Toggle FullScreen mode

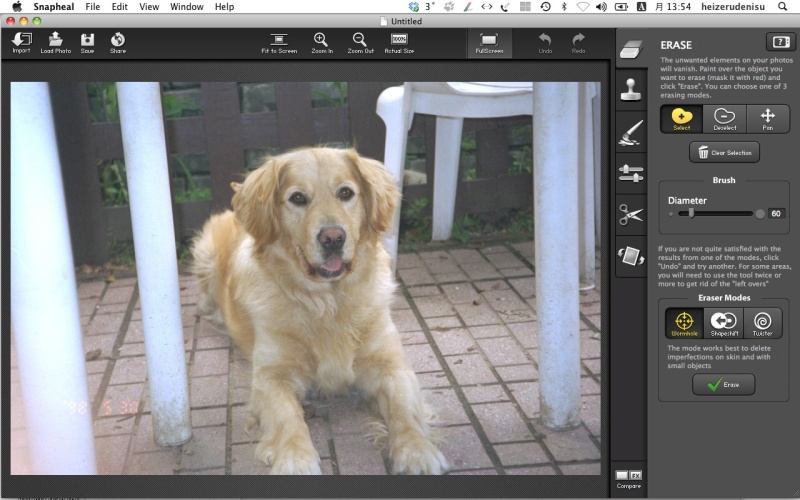(x=489, y=43)
